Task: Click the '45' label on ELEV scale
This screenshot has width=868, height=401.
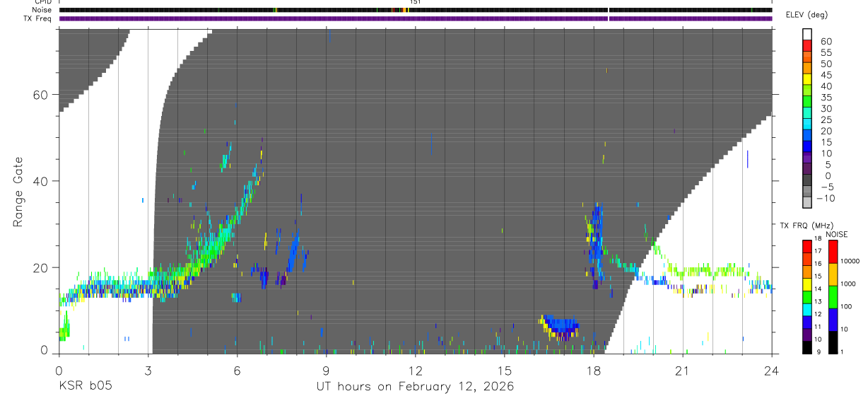Action: [x=826, y=75]
